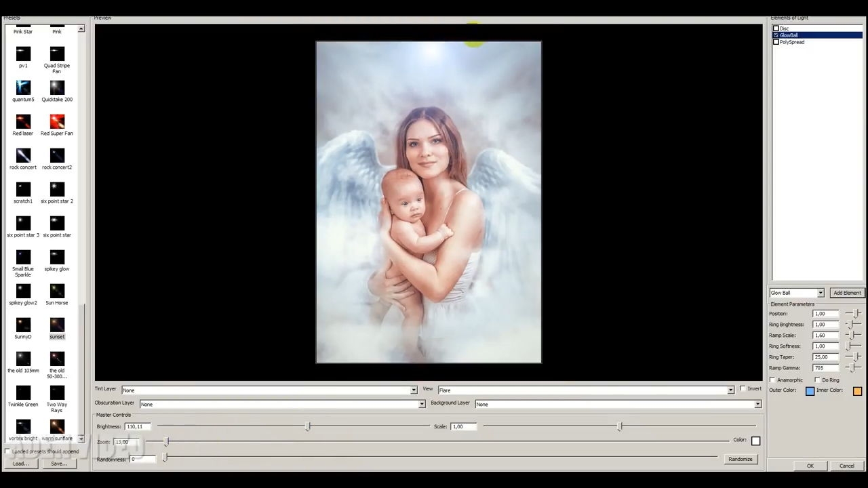
Task: Click the Save... presets button
Action: [59, 464]
